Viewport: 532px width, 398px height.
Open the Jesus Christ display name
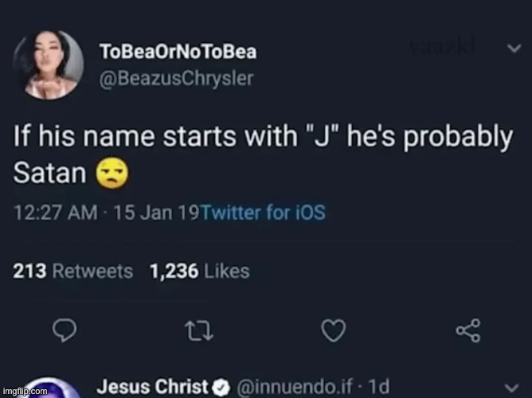point(152,387)
